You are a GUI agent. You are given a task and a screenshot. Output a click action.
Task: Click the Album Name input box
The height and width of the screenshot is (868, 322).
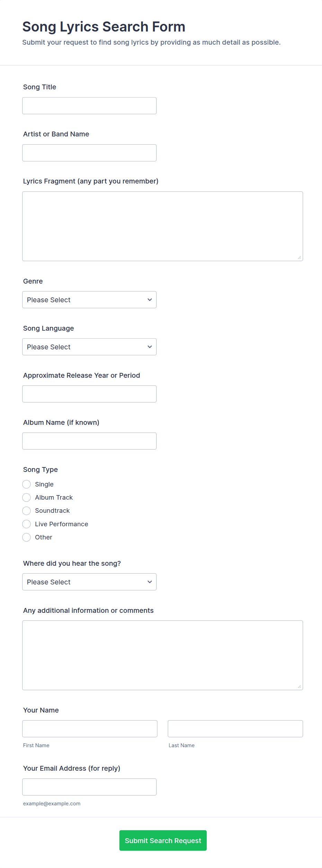(x=89, y=441)
